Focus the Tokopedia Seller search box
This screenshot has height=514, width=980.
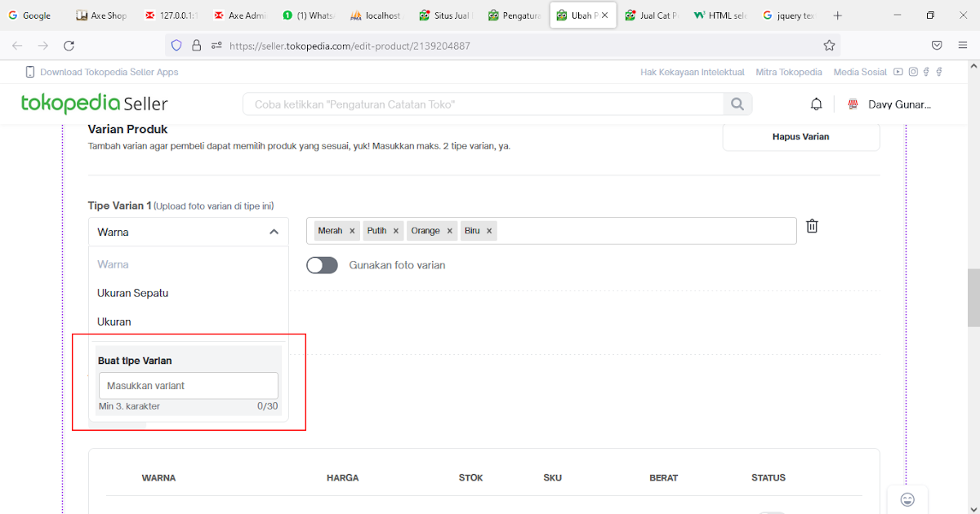(x=483, y=104)
